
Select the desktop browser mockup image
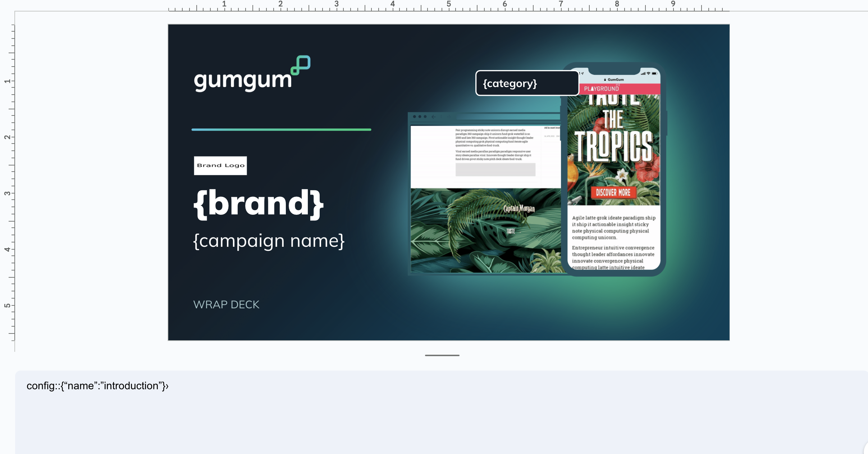(485, 194)
